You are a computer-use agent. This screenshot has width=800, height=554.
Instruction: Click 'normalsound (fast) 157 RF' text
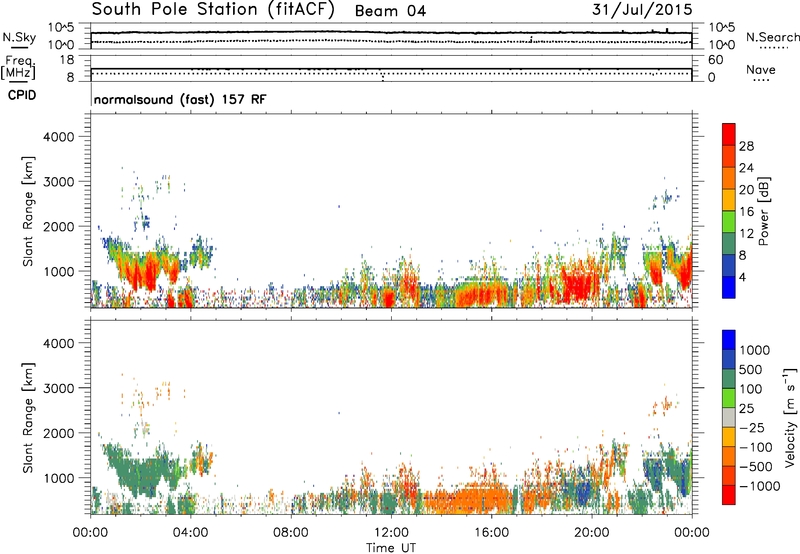(x=180, y=99)
